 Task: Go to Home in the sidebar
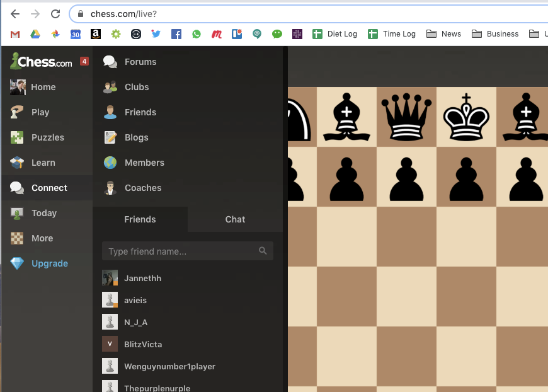coord(47,87)
